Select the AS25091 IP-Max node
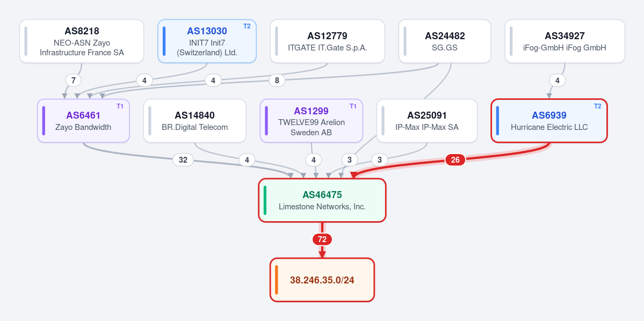644x321 pixels. 426,121
